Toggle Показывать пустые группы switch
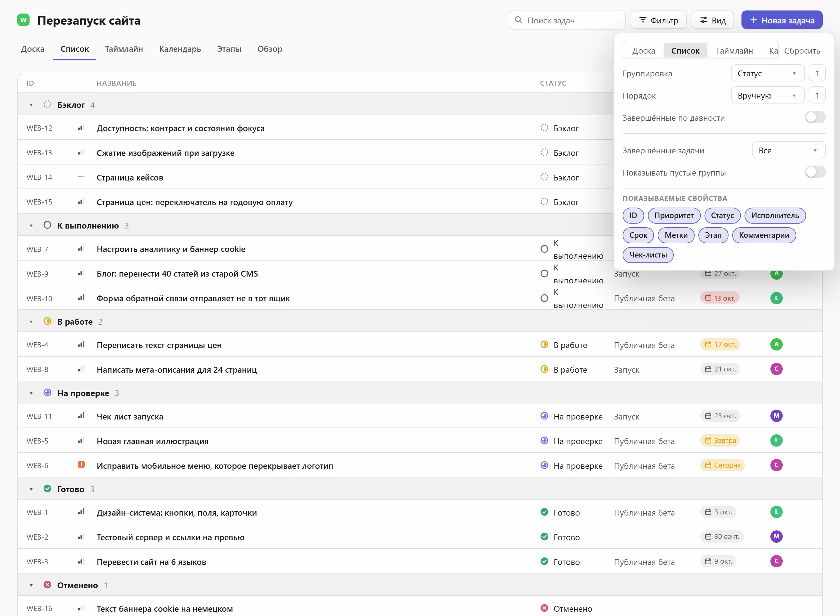 (x=815, y=172)
